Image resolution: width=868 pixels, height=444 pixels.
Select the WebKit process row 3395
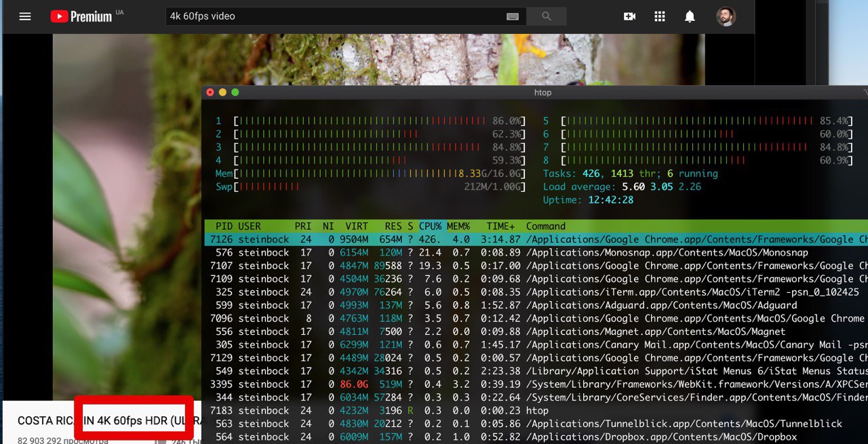(536, 384)
